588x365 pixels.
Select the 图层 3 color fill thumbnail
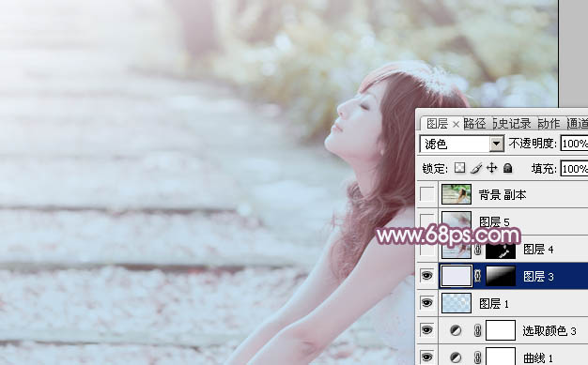point(456,276)
